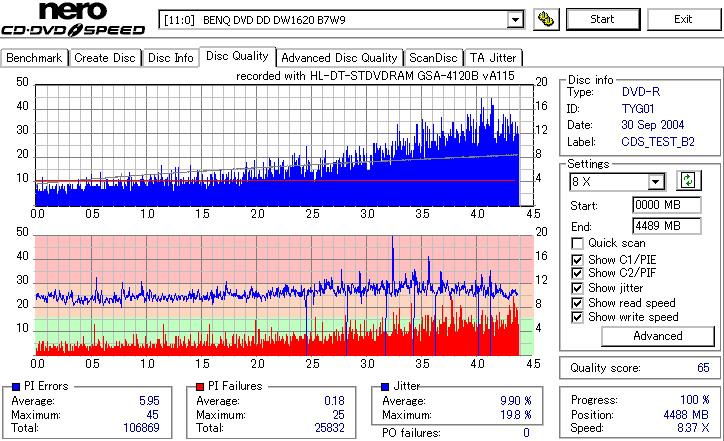Click the Start button

coord(603,19)
